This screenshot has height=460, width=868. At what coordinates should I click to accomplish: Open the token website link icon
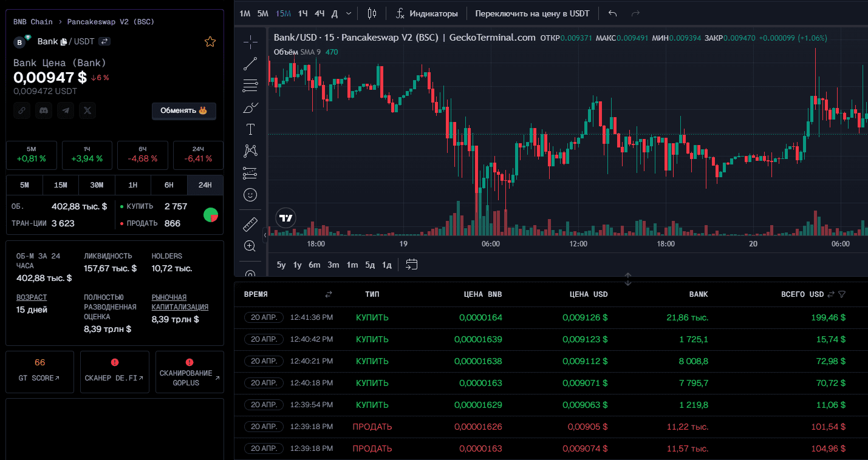tap(21, 110)
